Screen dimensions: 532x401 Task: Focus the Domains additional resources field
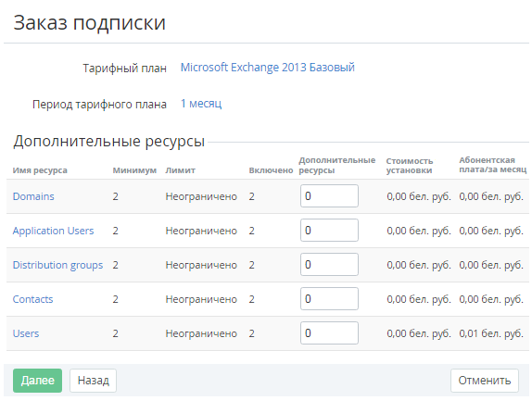[329, 196]
